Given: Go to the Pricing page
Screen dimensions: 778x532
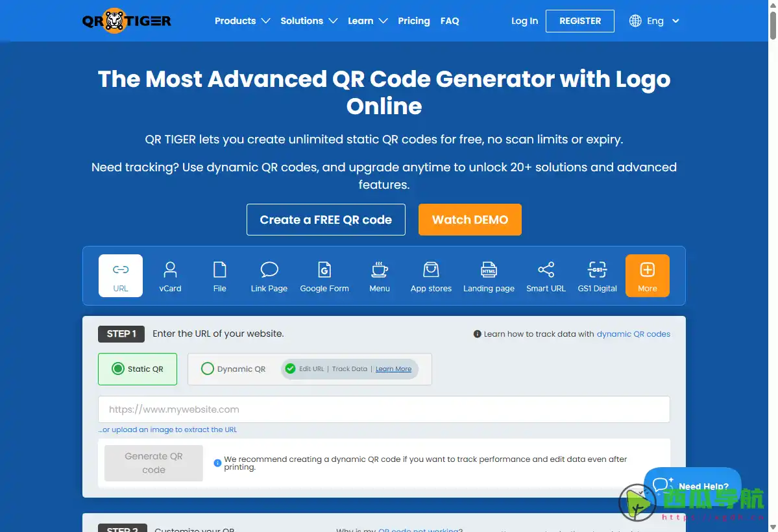Looking at the screenshot, I should click(414, 21).
